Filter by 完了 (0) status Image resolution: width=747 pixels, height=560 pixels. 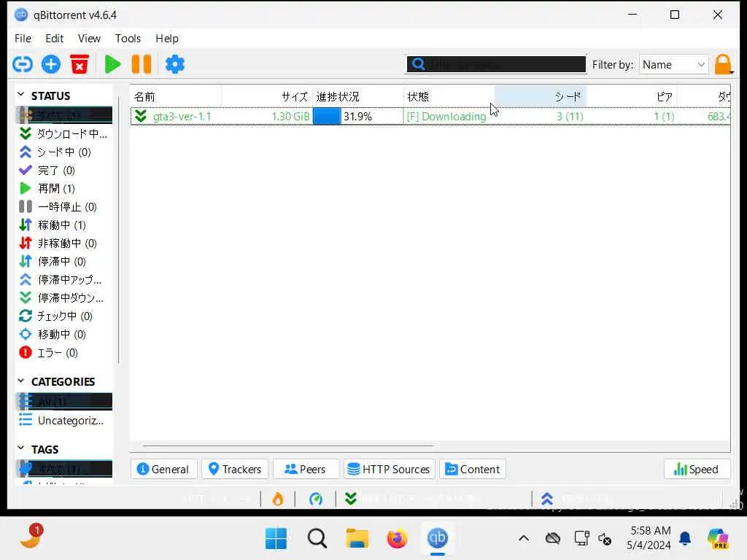(64, 170)
